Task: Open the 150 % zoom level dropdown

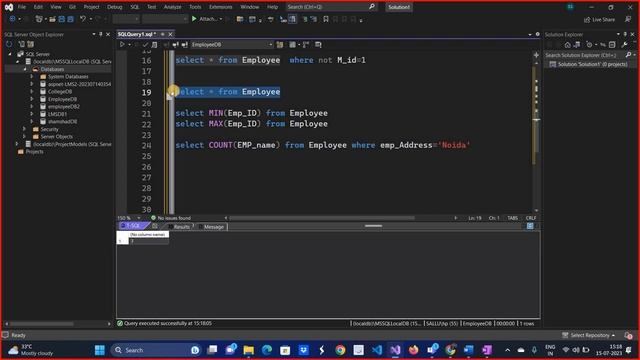Action: pyautogui.click(x=139, y=218)
